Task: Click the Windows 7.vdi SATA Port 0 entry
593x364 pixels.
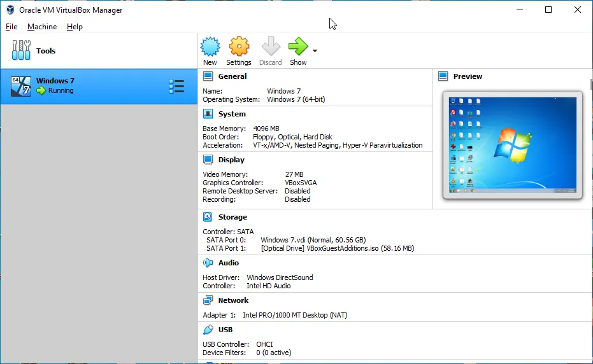Action: [313, 240]
